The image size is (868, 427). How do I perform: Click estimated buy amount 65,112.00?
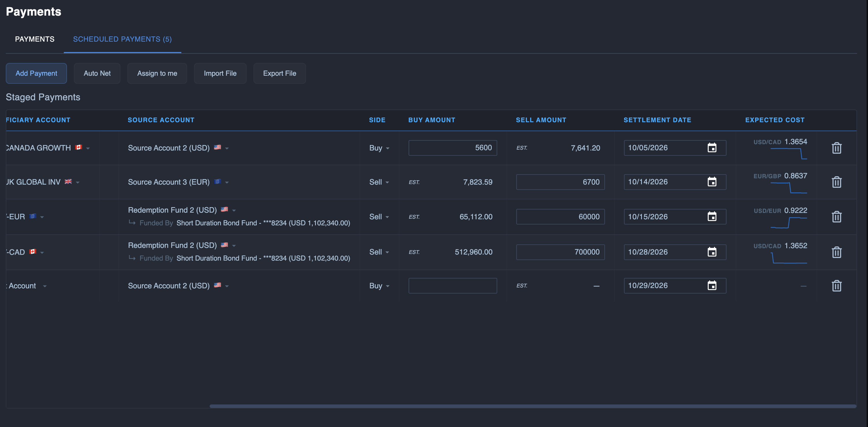click(476, 217)
